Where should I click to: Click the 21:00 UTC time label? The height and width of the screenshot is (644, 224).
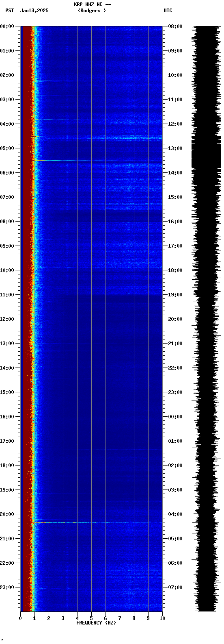coord(175,344)
